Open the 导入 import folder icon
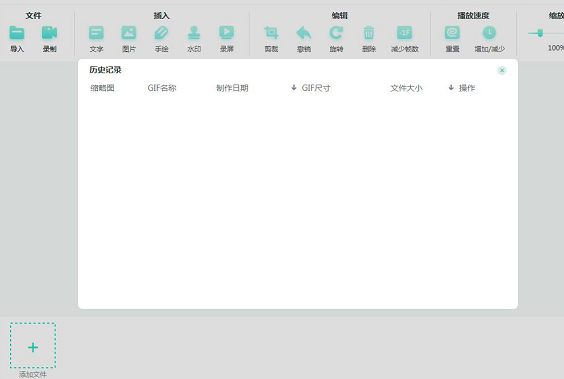The image size is (564, 379). click(x=17, y=33)
